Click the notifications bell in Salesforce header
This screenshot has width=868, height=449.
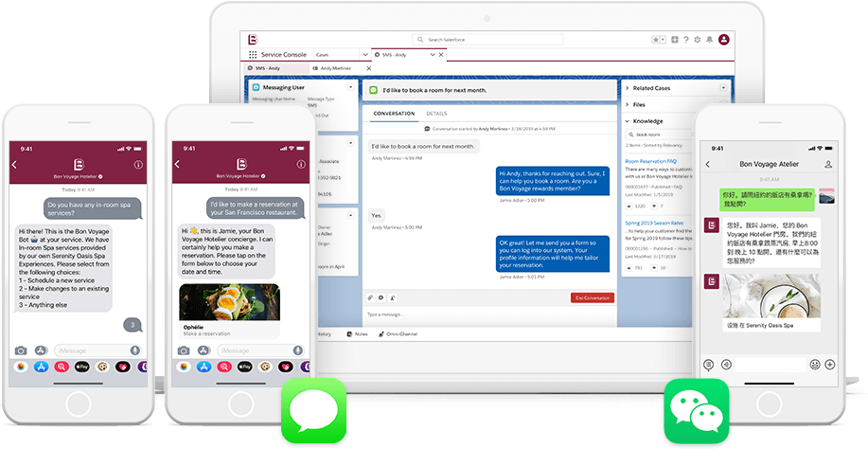click(x=709, y=40)
